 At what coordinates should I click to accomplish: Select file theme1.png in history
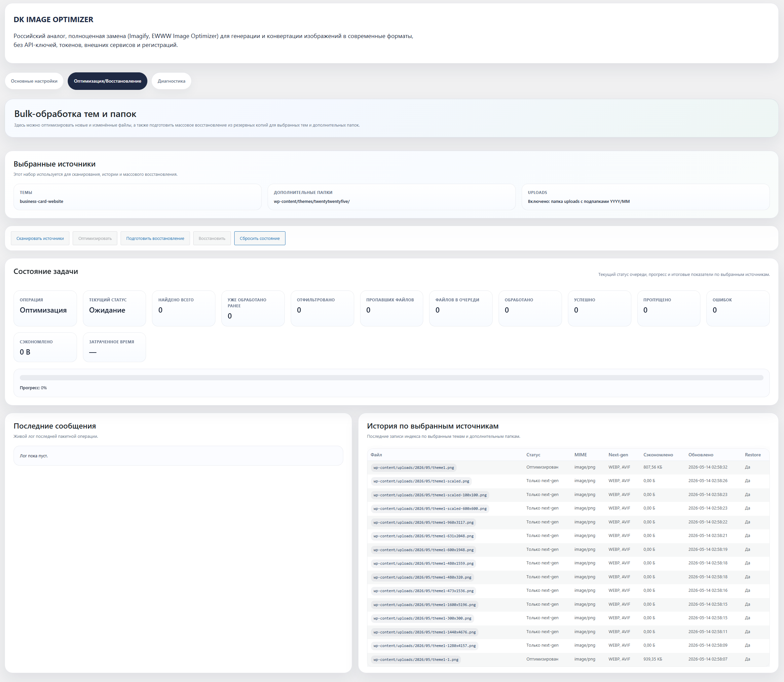[414, 467]
